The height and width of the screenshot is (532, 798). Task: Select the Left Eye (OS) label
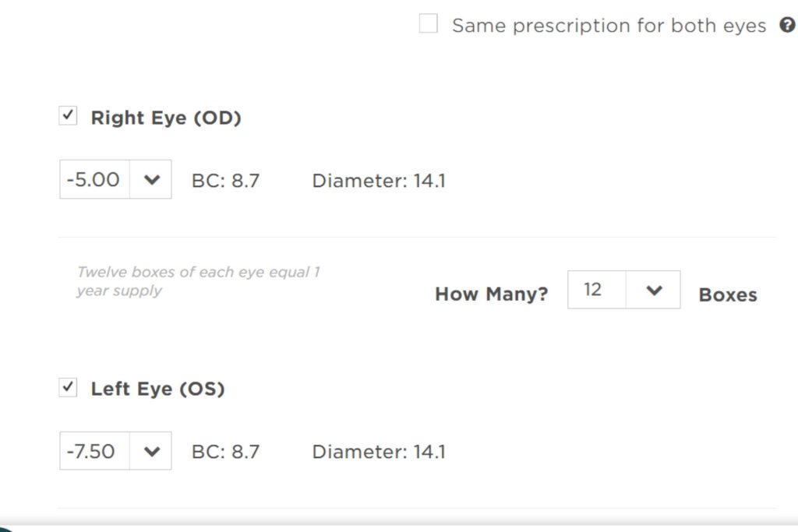coord(158,389)
